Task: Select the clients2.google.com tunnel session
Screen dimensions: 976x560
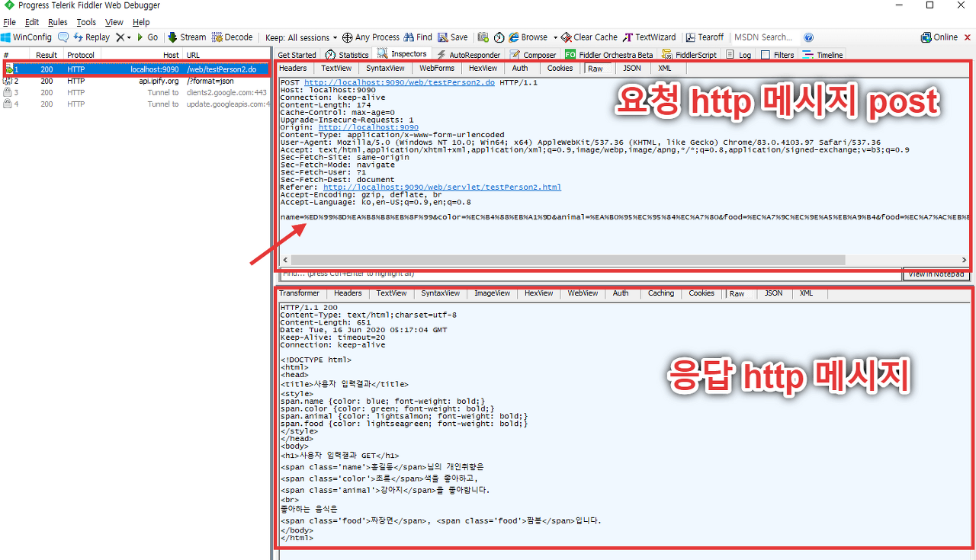Action: [135, 92]
